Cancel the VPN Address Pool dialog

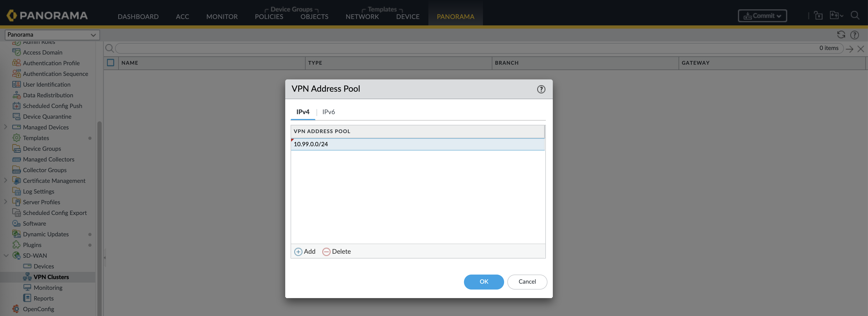527,282
